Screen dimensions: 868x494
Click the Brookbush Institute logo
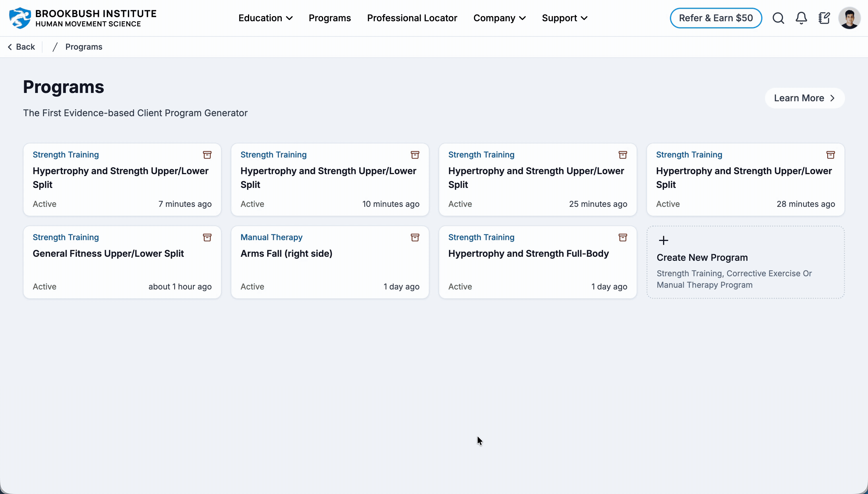pyautogui.click(x=82, y=18)
